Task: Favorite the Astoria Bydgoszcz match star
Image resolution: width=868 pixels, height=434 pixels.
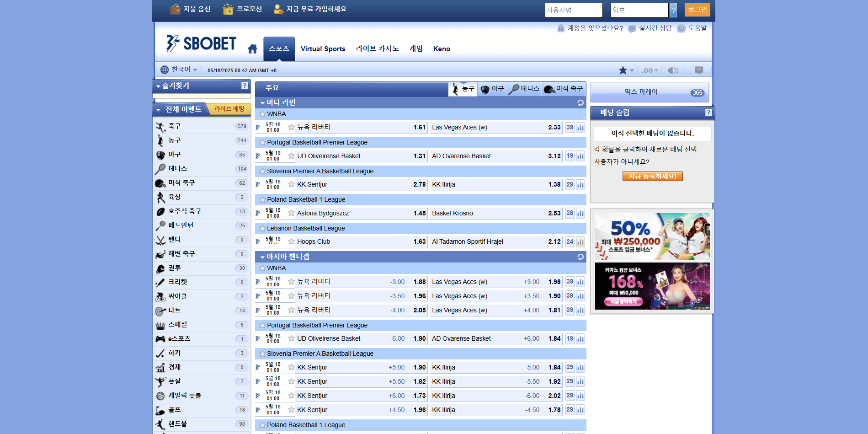Action: [291, 213]
